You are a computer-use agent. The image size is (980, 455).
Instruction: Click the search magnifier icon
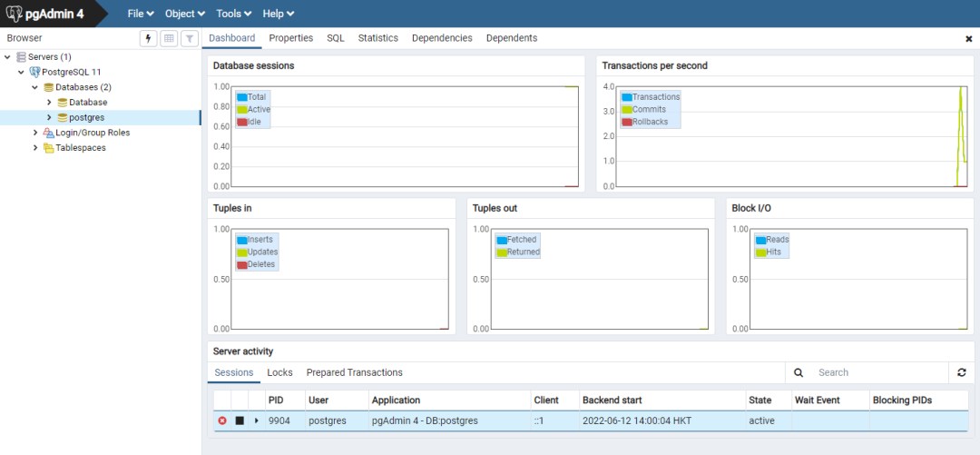click(799, 372)
